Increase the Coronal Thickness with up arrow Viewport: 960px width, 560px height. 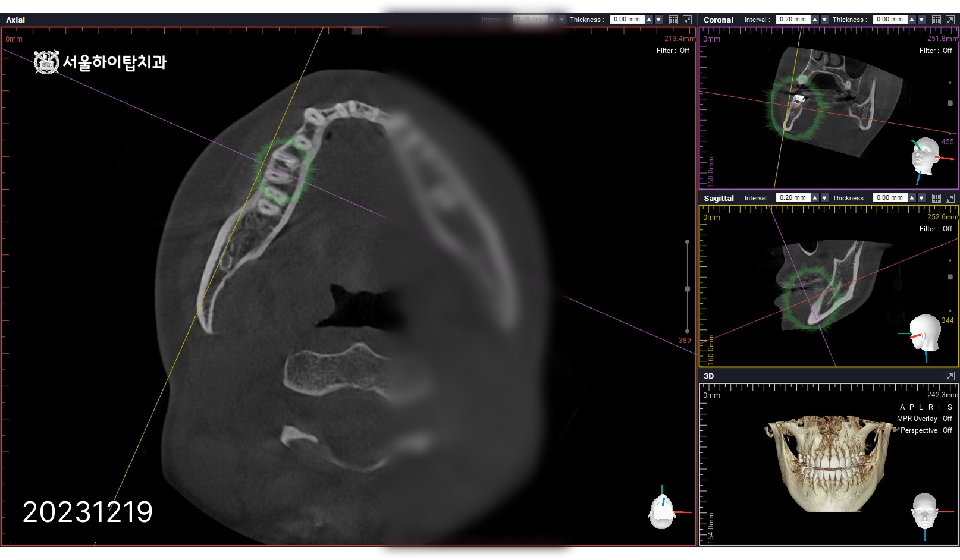click(x=912, y=20)
